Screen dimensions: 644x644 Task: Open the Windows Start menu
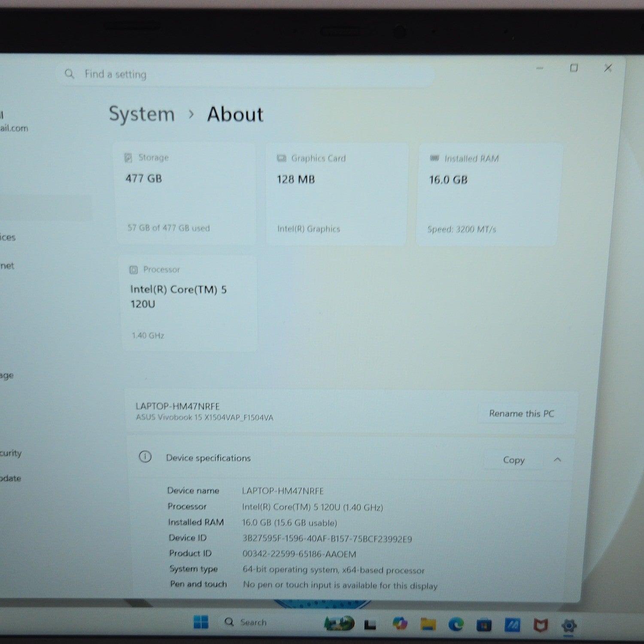click(201, 622)
